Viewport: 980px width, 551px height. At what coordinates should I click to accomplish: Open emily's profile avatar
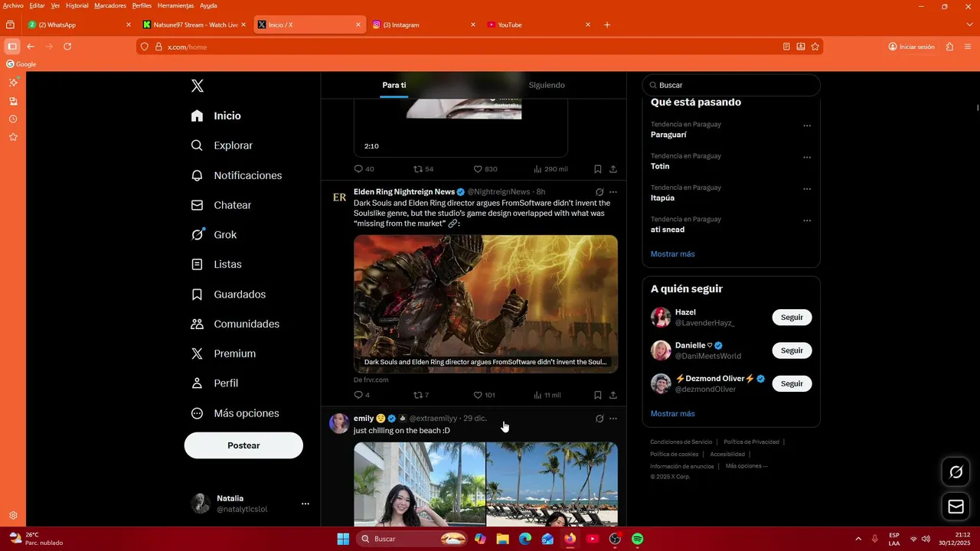(339, 423)
